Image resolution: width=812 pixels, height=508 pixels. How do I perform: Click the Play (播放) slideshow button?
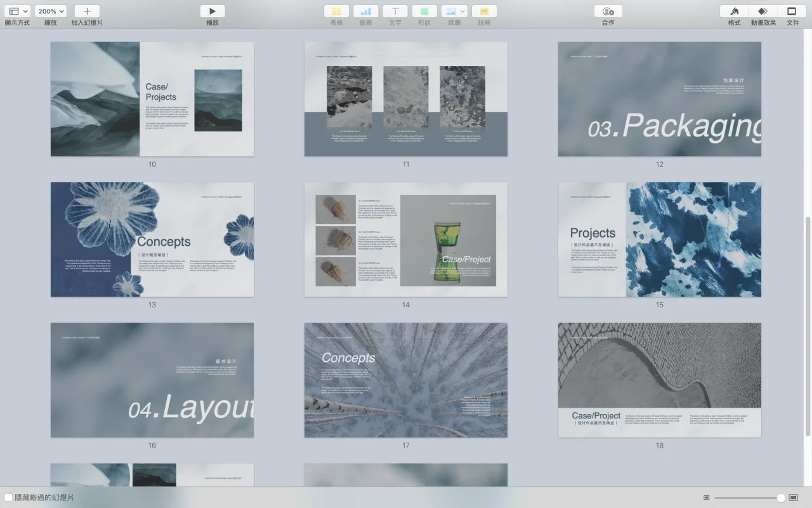pos(213,11)
